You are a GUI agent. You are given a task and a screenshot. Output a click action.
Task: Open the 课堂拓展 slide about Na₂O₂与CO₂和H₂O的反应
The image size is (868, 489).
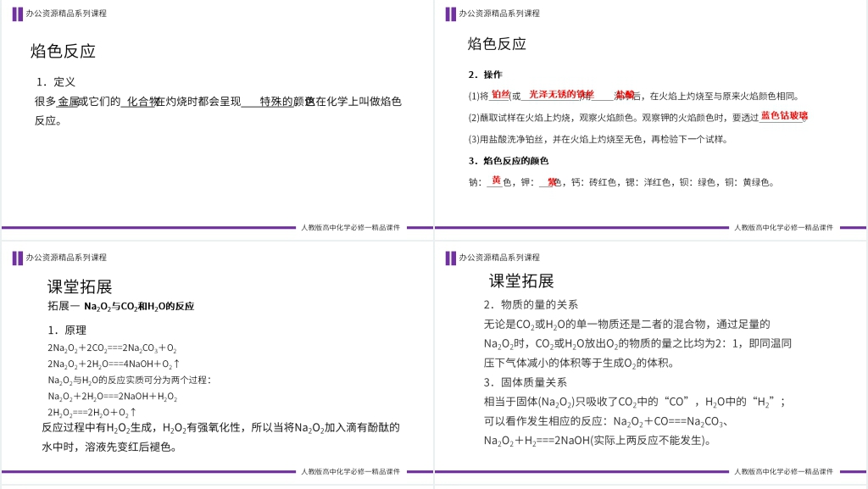(217, 363)
